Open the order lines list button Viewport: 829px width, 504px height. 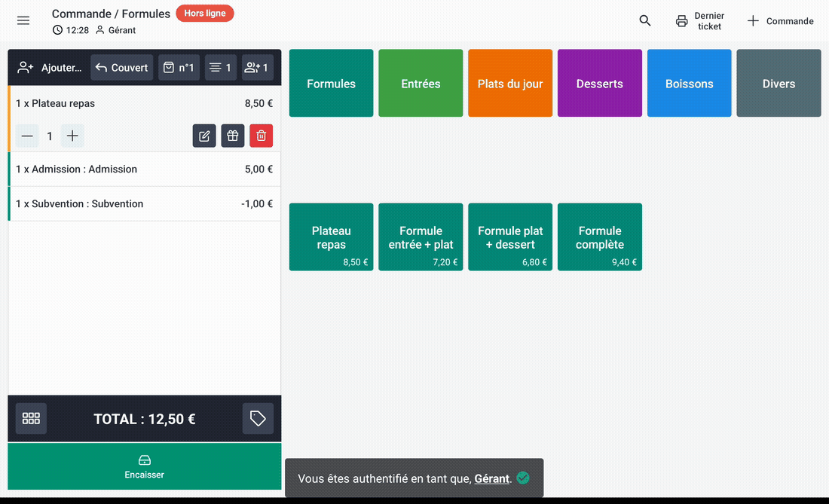(x=221, y=68)
